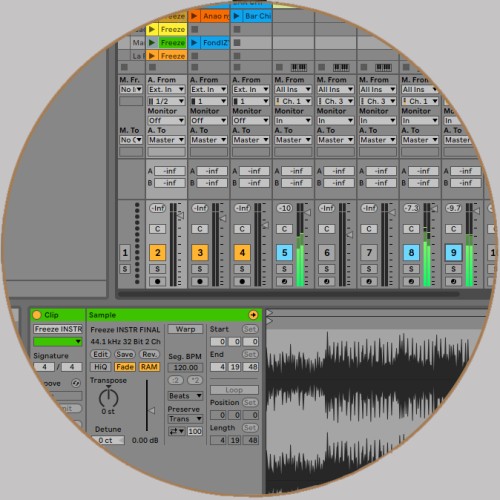Launch the FondIZ clip
The width and height of the screenshot is (500, 500).
point(194,43)
